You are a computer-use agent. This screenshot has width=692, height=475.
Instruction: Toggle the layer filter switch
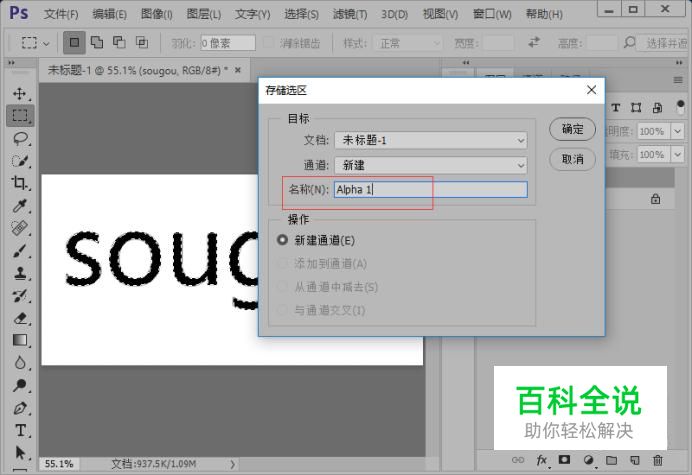(680, 107)
